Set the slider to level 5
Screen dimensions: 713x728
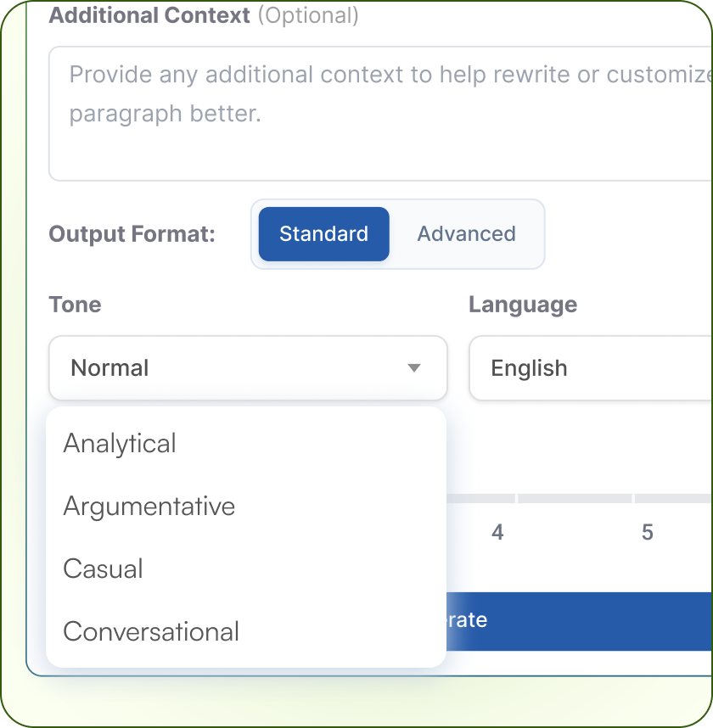[647, 533]
